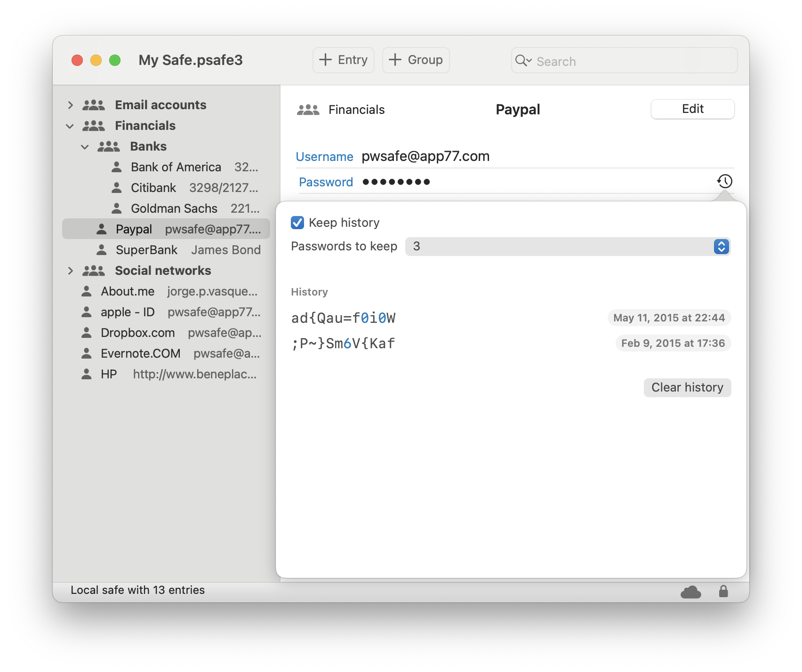
Task: Expand the Email accounts group
Action: (70, 105)
